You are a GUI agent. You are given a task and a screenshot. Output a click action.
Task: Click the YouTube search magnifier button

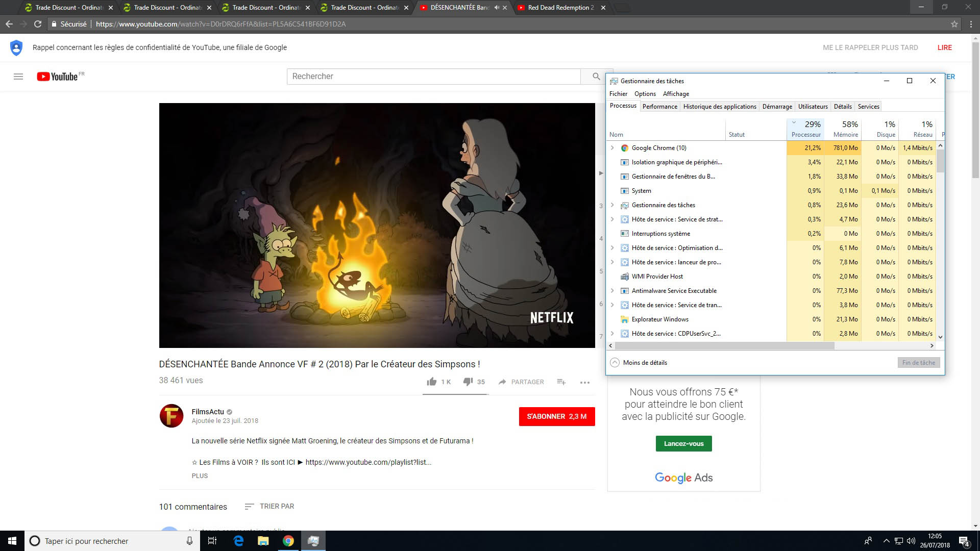tap(596, 77)
